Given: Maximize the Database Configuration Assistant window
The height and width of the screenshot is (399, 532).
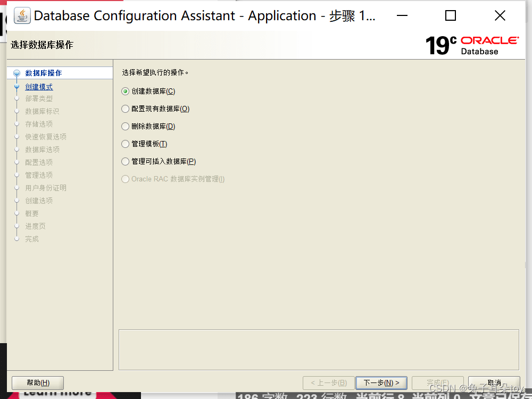Looking at the screenshot, I should tap(451, 15).
